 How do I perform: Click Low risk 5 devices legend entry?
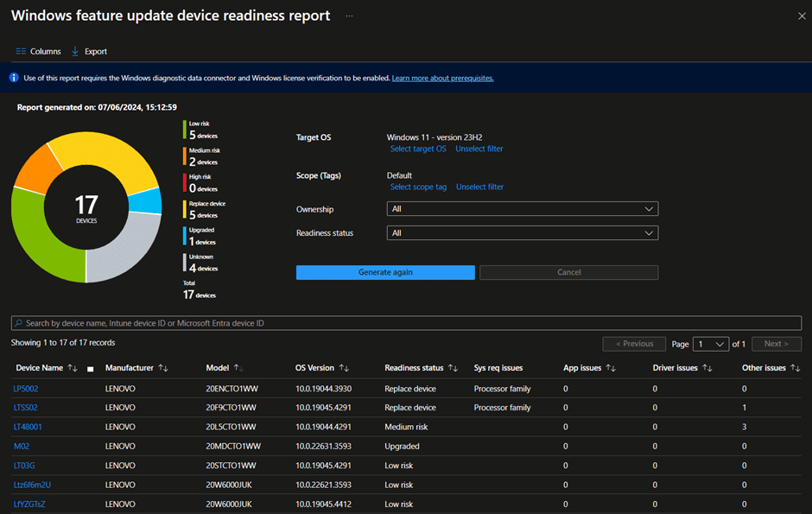[x=200, y=130]
